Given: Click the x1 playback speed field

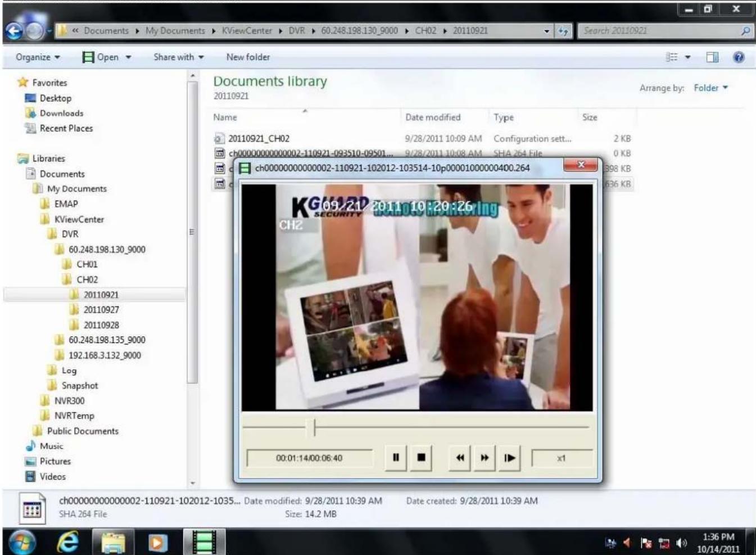Looking at the screenshot, I should click(x=561, y=458).
